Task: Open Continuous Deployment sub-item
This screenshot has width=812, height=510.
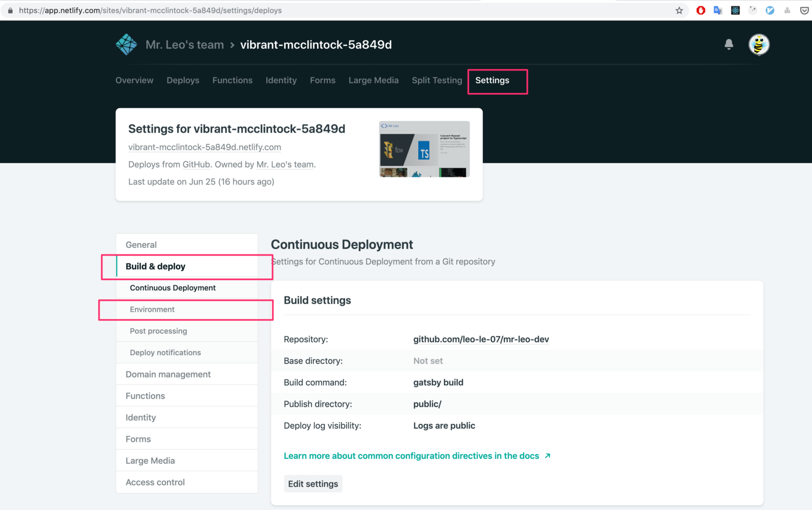Action: click(x=187, y=288)
